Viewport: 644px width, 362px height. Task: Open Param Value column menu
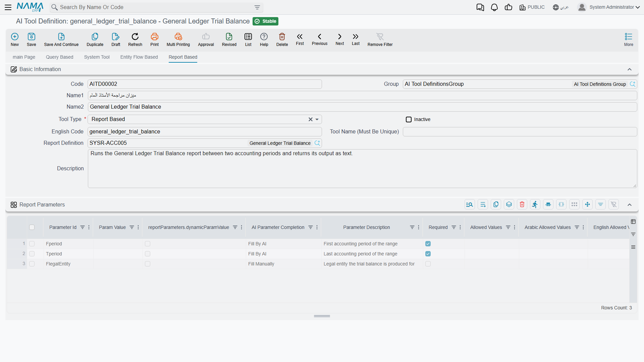(138, 227)
